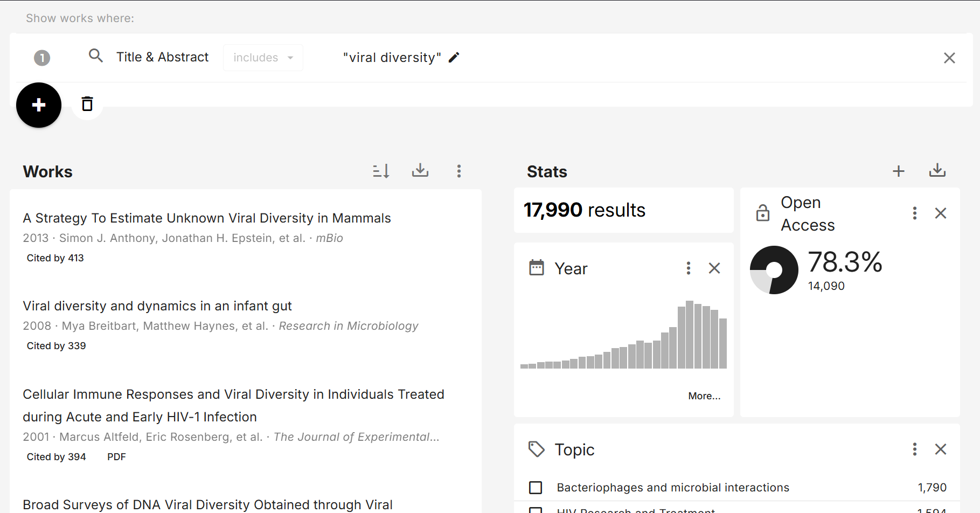Add a new Stats widget
The width and height of the screenshot is (980, 513).
pos(899,171)
